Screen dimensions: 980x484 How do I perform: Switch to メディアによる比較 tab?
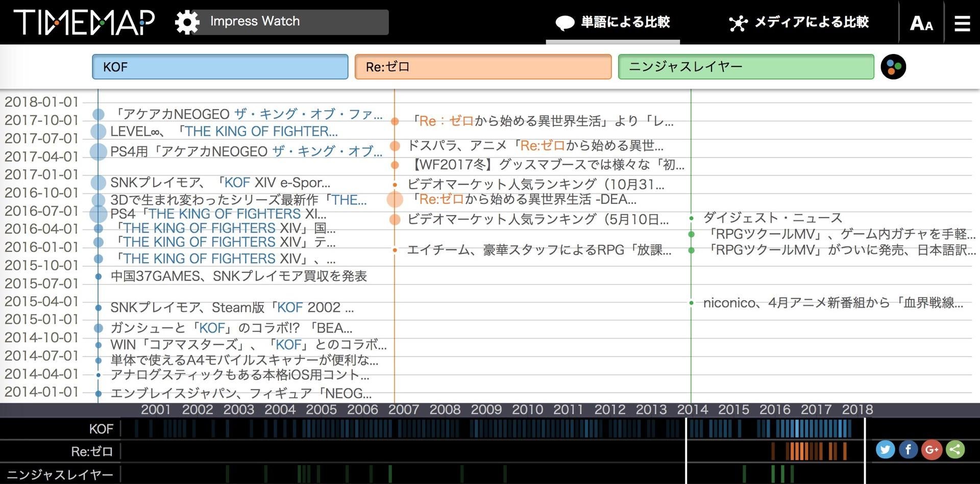click(799, 22)
